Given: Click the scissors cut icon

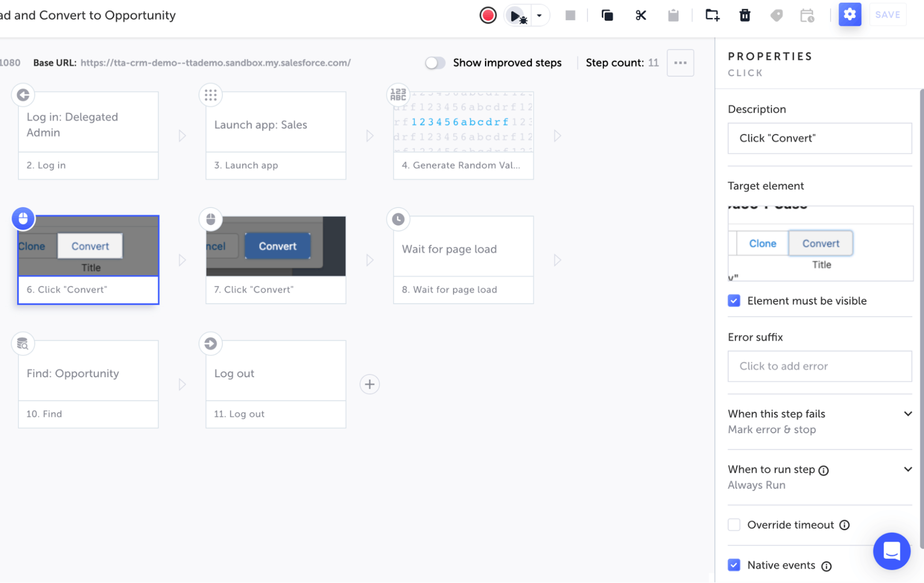Looking at the screenshot, I should click(641, 15).
